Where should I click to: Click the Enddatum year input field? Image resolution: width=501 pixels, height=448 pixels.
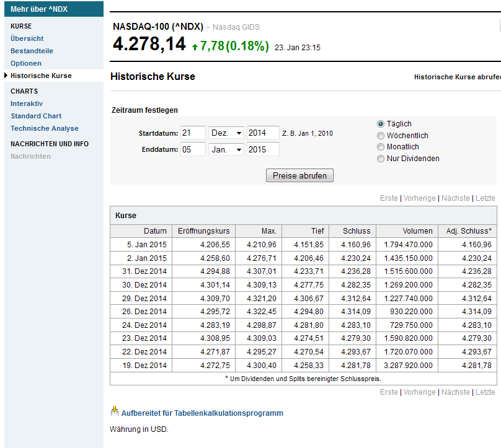tap(263, 149)
